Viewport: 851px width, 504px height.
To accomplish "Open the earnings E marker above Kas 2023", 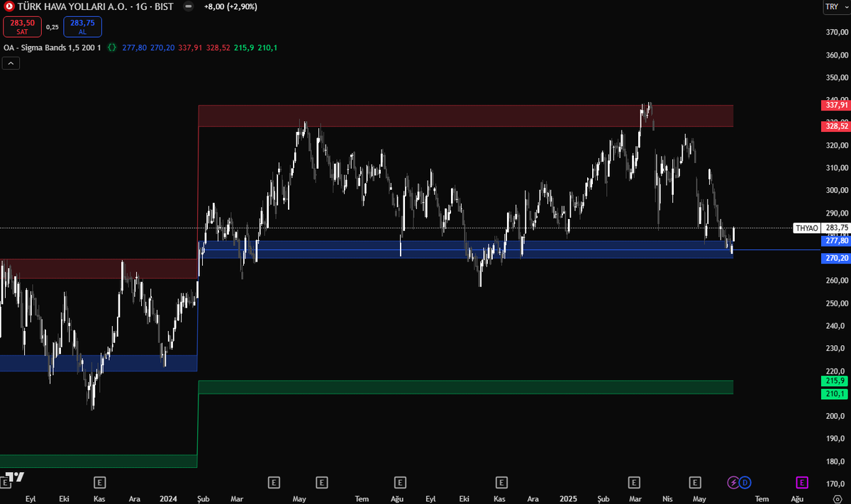I will pos(101,483).
